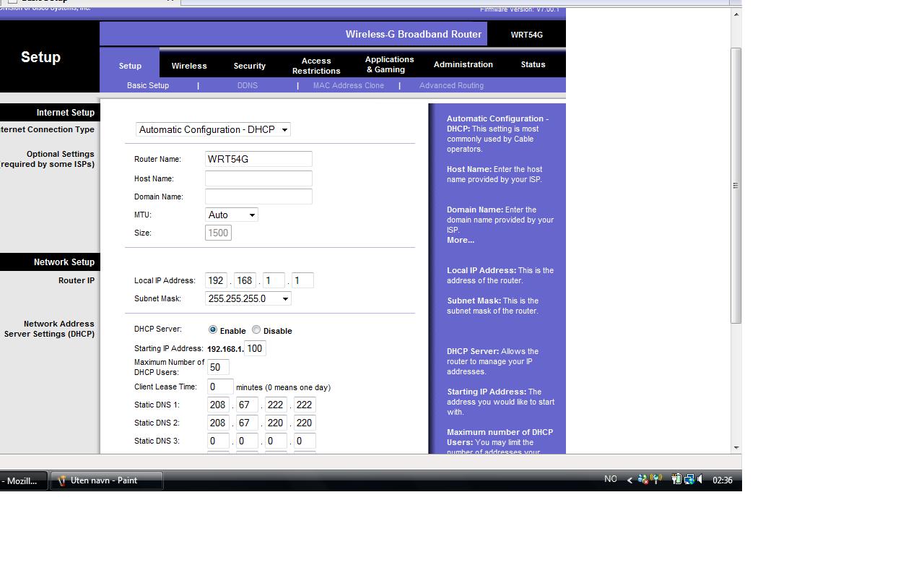
Task: Click the Starting IP Address field 100
Action: click(255, 348)
